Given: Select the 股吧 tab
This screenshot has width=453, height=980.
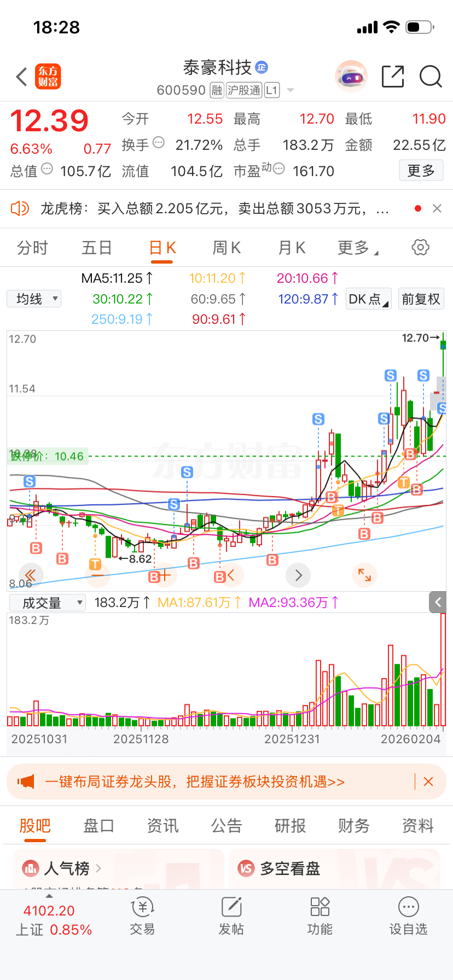Looking at the screenshot, I should coord(35,826).
